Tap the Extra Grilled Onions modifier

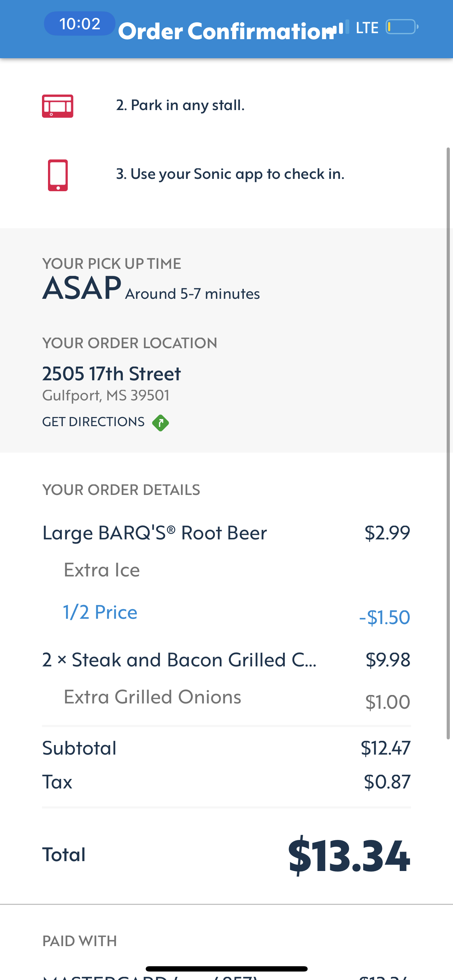pyautogui.click(x=152, y=697)
